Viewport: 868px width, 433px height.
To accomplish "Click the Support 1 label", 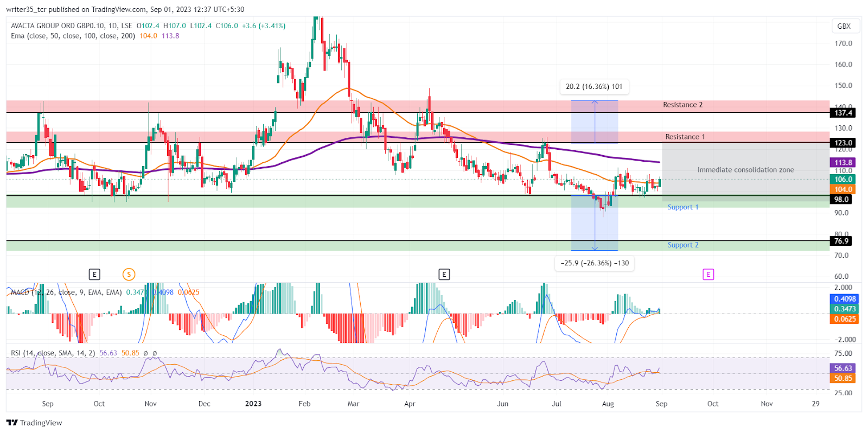I will click(x=683, y=207).
